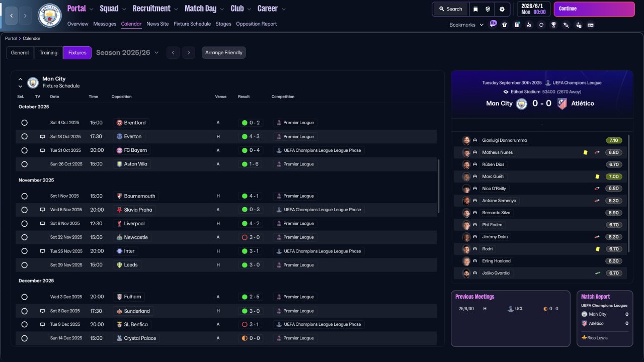
Task: Open the globe world icon in top bar
Action: [488, 9]
